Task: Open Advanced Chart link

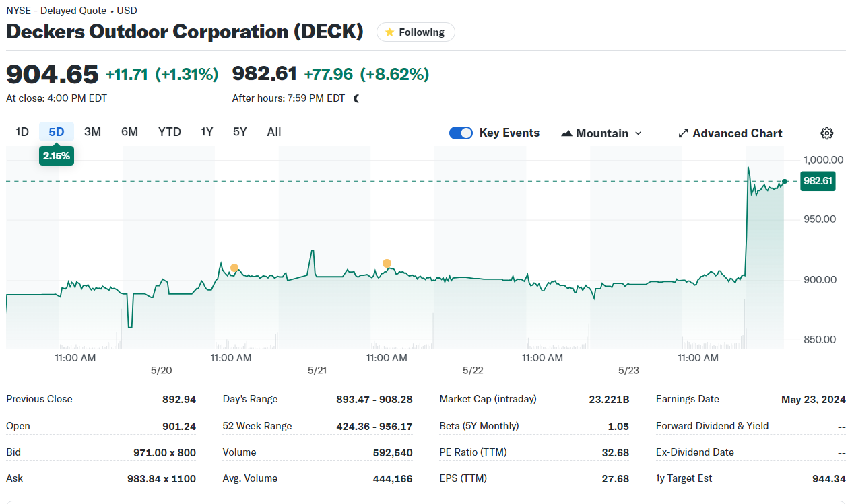Action: [x=737, y=133]
